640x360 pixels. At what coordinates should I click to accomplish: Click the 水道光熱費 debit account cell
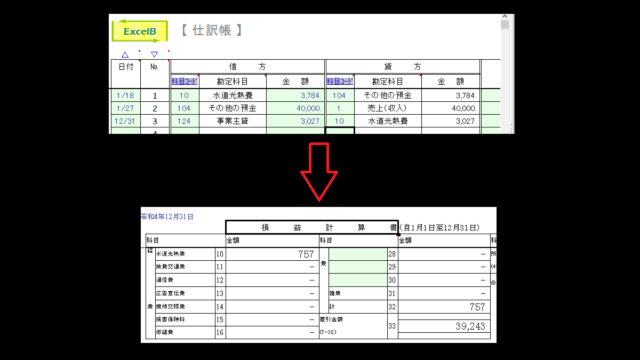233,96
